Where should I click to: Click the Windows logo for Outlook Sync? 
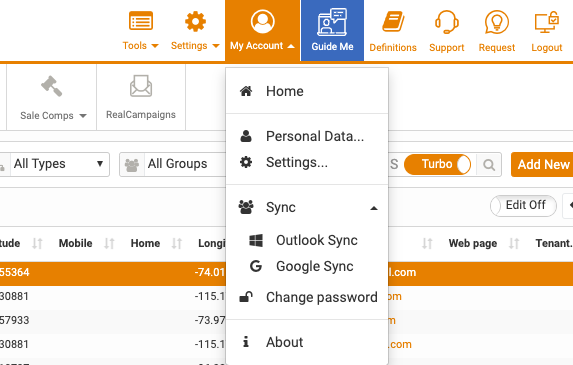coord(256,240)
